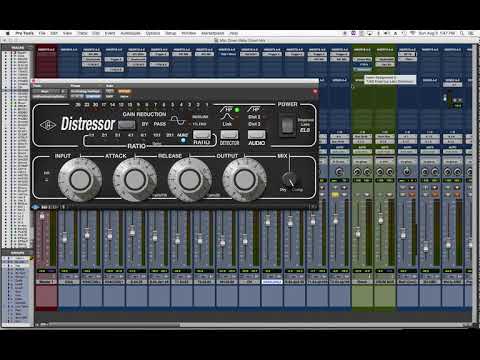Open automation mode selector on first green channel
This screenshot has height=360, width=480.
pyautogui.click(x=362, y=152)
